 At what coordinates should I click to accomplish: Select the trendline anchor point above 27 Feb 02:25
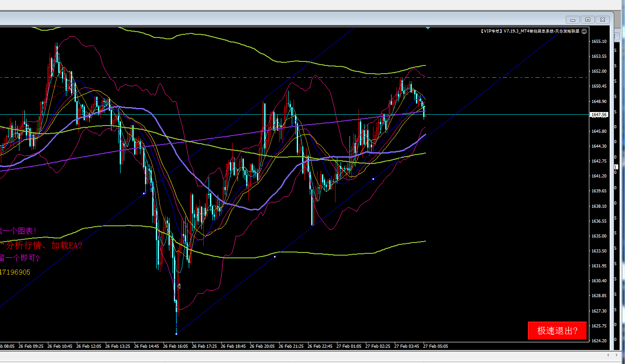pos(373,179)
